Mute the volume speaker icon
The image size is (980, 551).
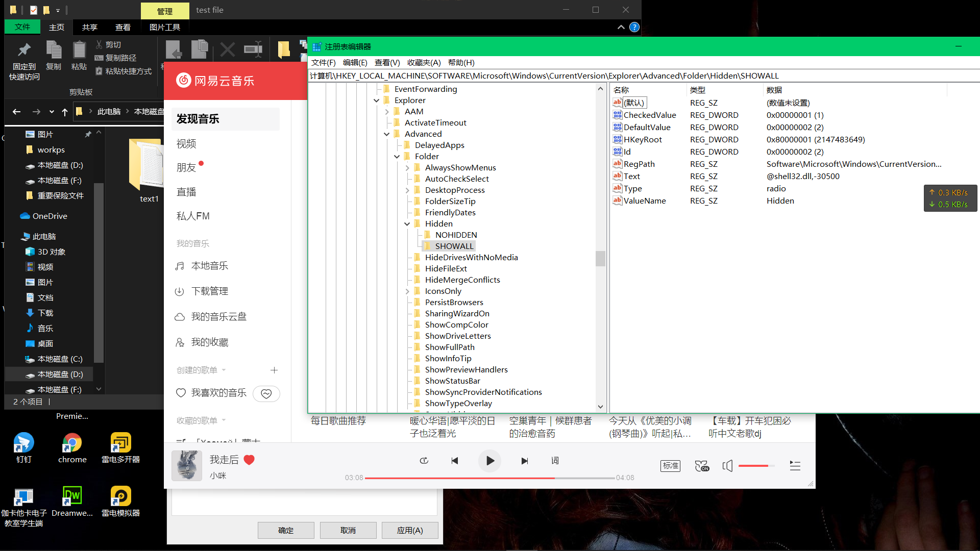coord(727,466)
